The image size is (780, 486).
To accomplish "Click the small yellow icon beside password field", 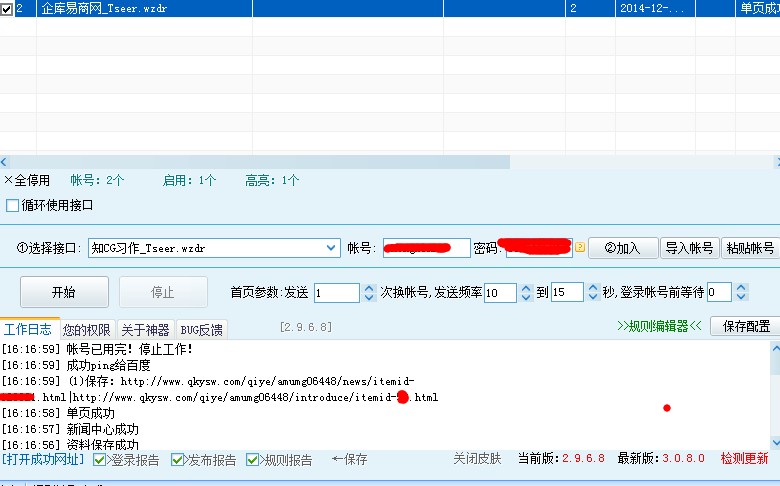I will (x=580, y=247).
